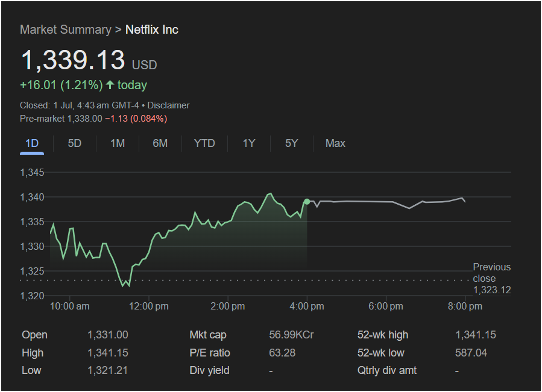Select the Max range tab
Image resolution: width=542 pixels, height=392 pixels.
(335, 143)
